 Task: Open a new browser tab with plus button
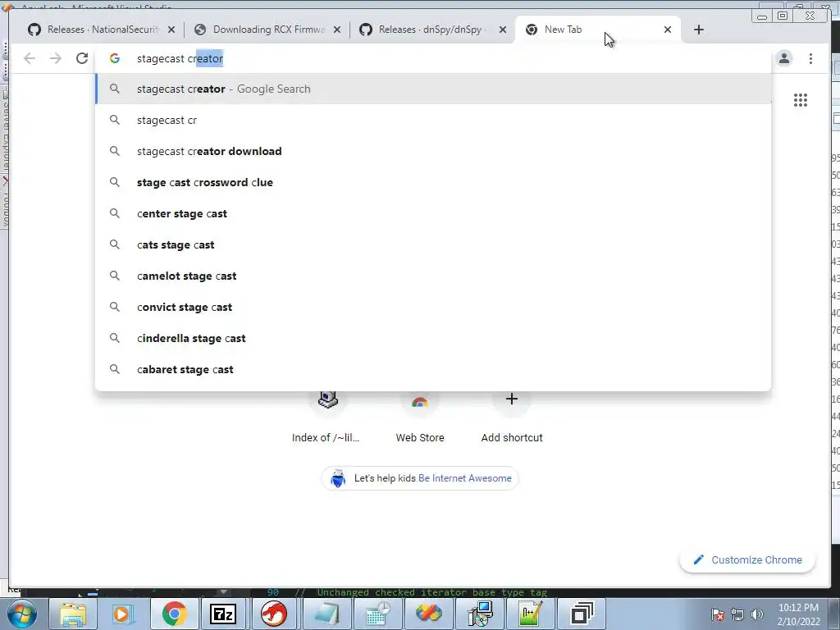point(699,30)
